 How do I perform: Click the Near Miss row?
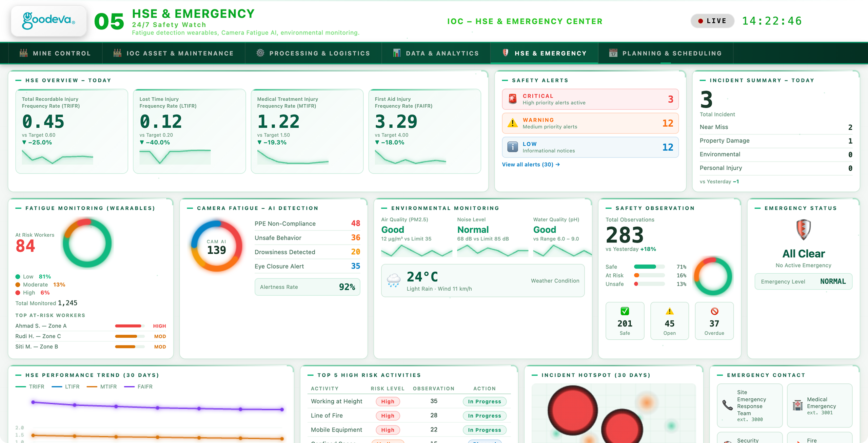pyautogui.click(x=776, y=127)
